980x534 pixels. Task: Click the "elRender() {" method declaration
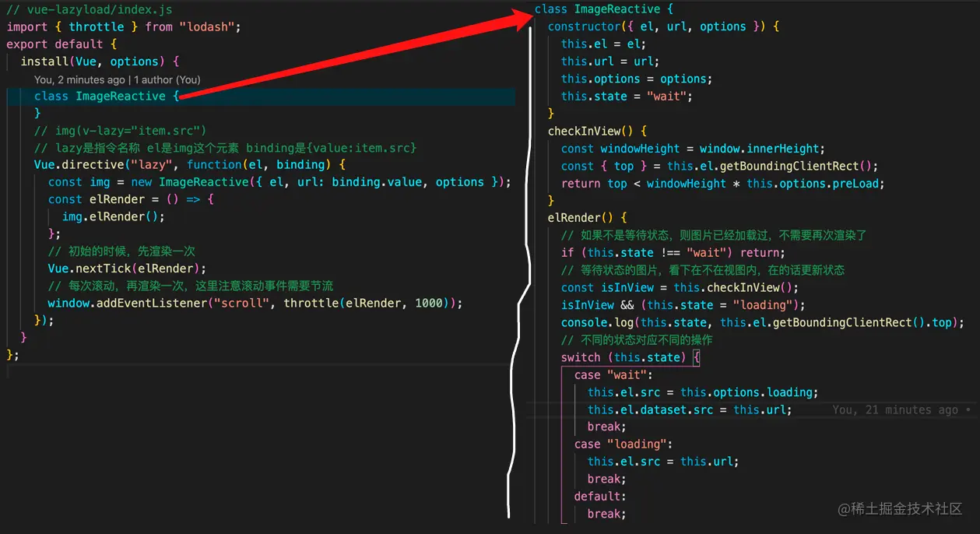[587, 218]
